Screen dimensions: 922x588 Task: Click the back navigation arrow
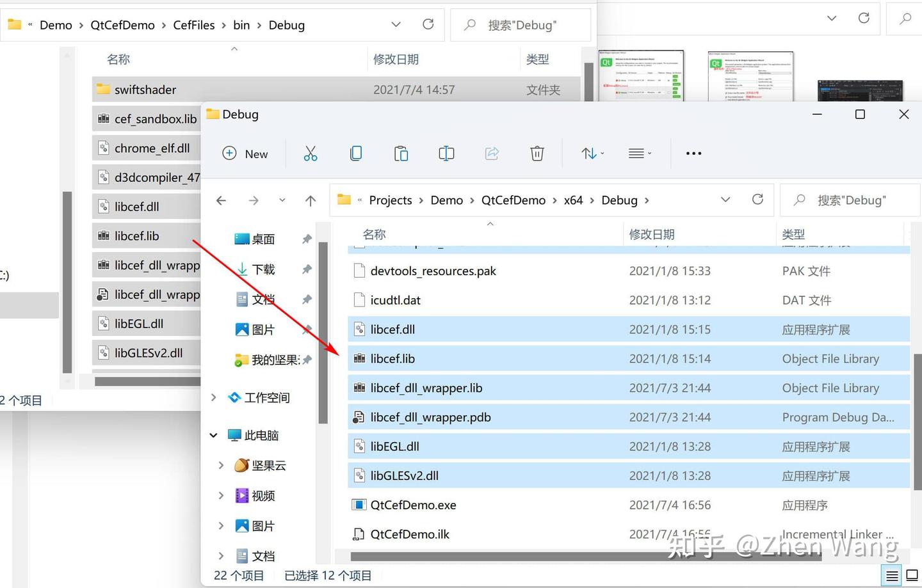coord(221,200)
